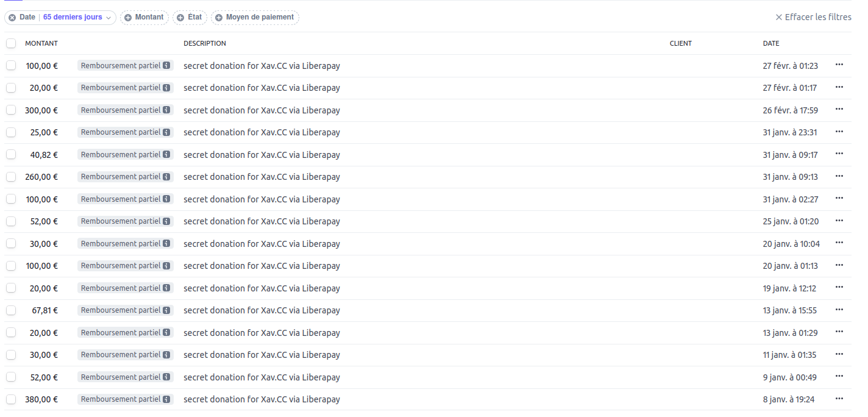This screenshot has width=868, height=417.
Task: Open the more-options menu for the 380,00 € payment
Action: (x=839, y=399)
